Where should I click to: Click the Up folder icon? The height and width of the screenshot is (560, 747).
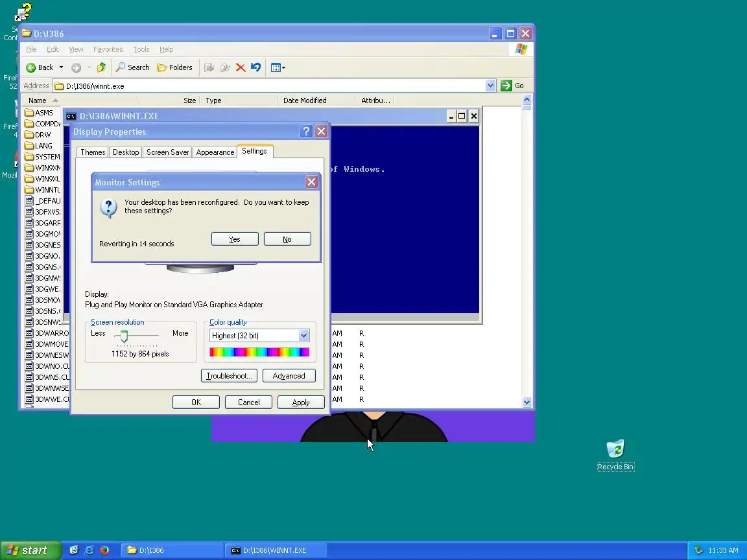pos(101,67)
